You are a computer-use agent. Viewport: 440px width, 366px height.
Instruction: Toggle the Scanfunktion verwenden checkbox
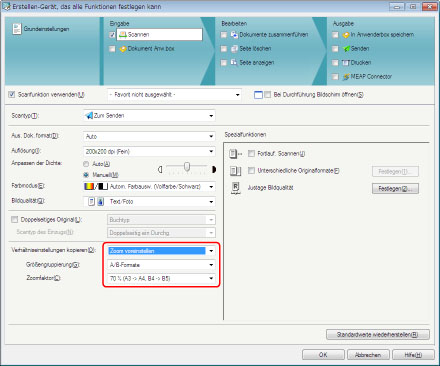[x=12, y=95]
